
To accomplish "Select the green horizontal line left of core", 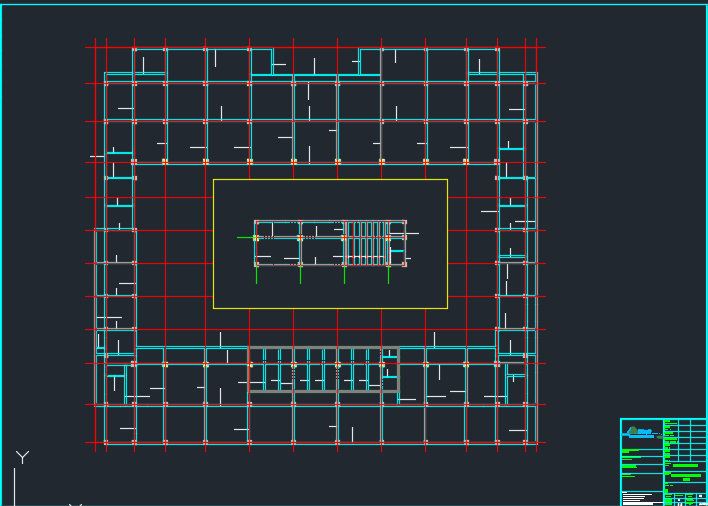I will click(247, 237).
